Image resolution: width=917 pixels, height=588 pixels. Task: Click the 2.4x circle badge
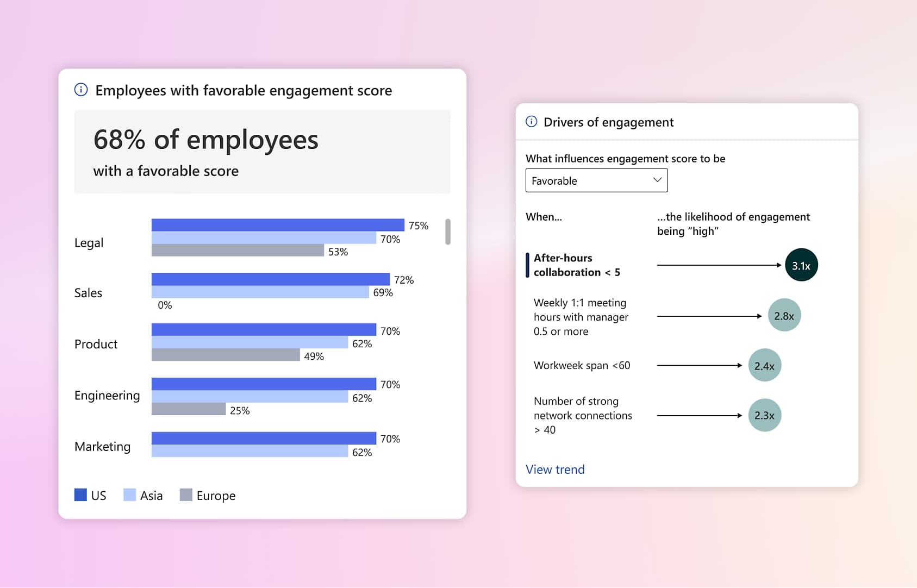point(764,365)
